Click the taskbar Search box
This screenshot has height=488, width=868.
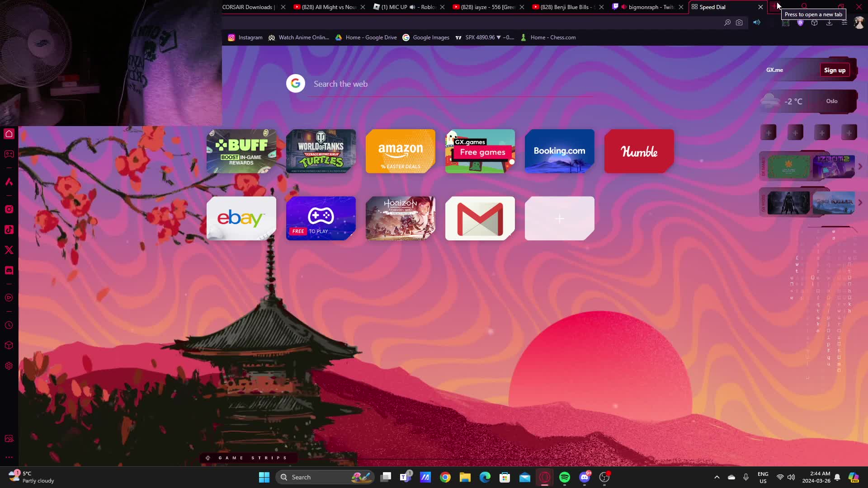coord(325,477)
